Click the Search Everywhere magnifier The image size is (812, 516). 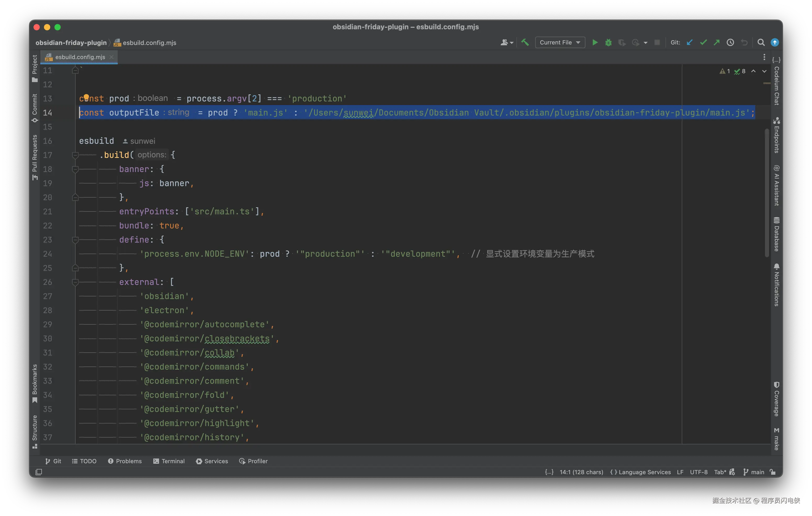(x=761, y=42)
